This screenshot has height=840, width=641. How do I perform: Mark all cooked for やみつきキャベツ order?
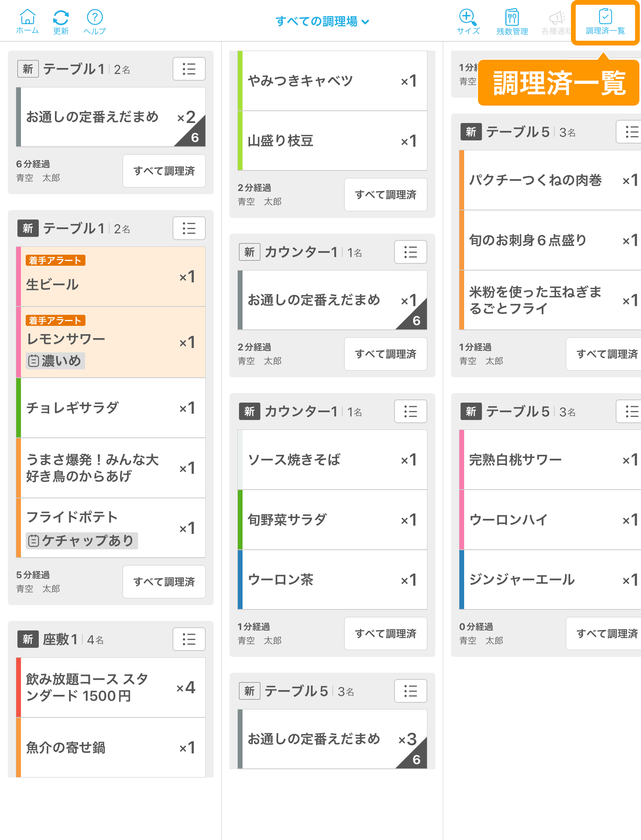(386, 195)
